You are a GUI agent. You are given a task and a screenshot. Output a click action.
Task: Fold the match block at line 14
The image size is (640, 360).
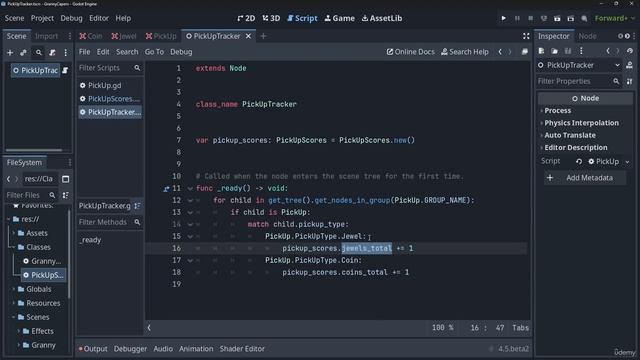pos(190,224)
